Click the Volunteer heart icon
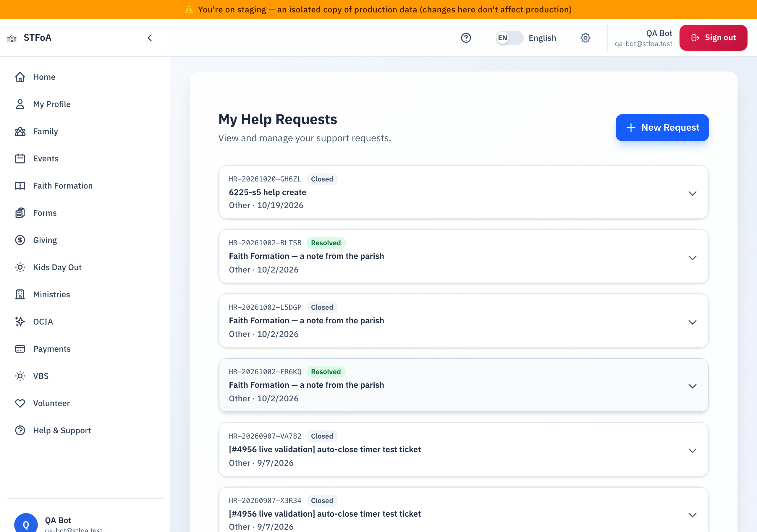Image resolution: width=757 pixels, height=532 pixels. tap(20, 403)
